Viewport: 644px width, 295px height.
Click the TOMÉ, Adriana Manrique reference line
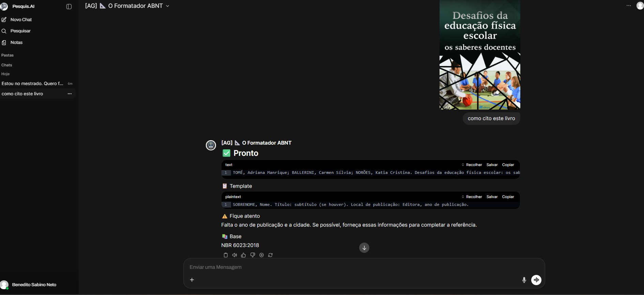376,173
